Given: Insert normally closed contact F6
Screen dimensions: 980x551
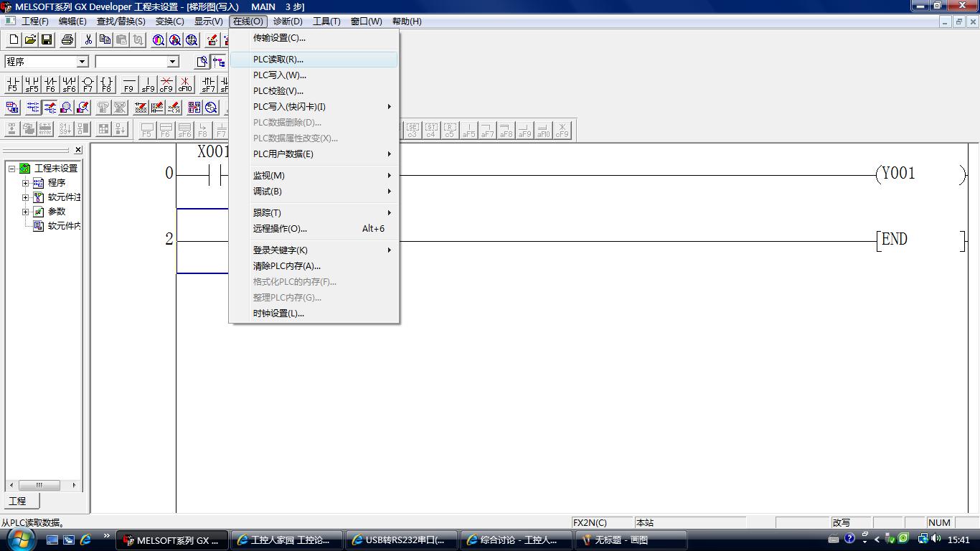Looking at the screenshot, I should [50, 85].
